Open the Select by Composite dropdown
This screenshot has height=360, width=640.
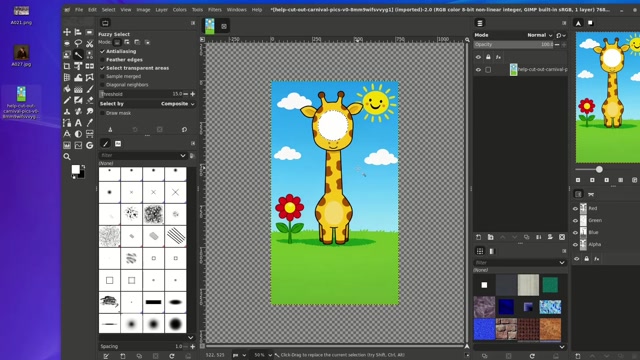pos(147,104)
